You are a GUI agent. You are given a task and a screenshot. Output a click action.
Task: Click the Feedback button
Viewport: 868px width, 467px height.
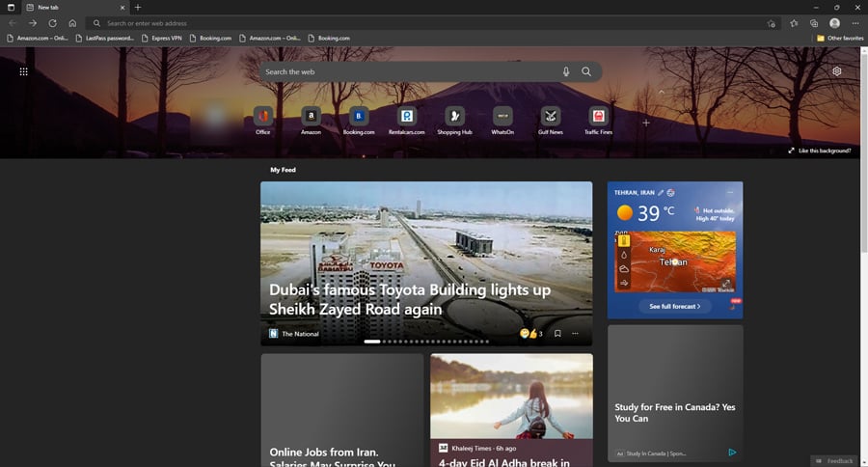834,461
